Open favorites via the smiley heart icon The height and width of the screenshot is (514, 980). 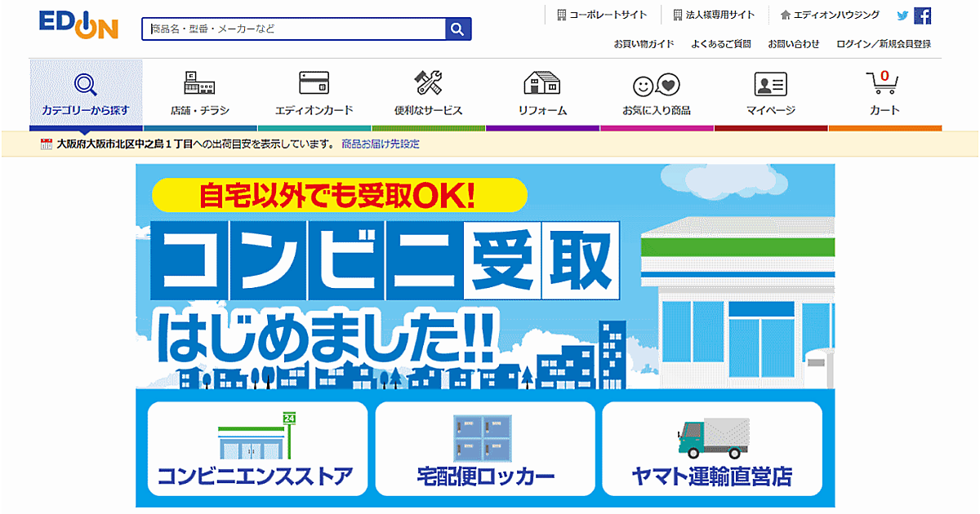(656, 85)
